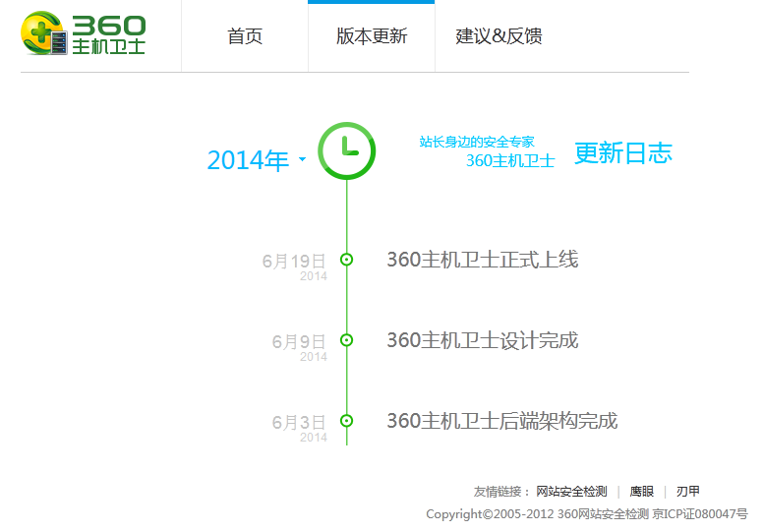The image size is (763, 532).
Task: Open the 建议&反馈 tab
Action: (x=499, y=36)
